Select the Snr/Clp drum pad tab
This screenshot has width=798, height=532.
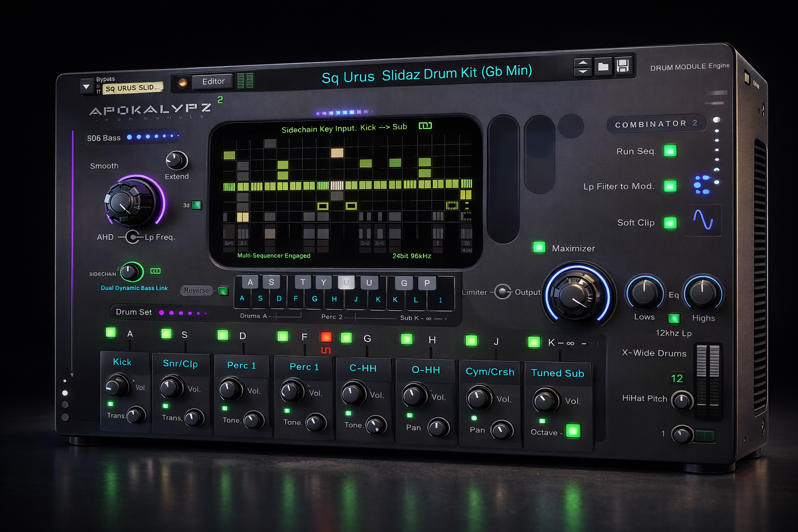pyautogui.click(x=180, y=364)
